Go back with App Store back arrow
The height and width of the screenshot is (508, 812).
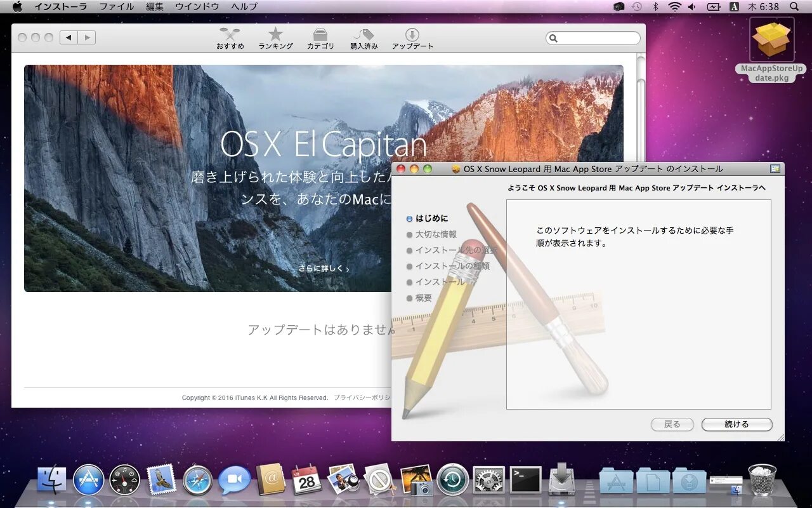click(69, 37)
